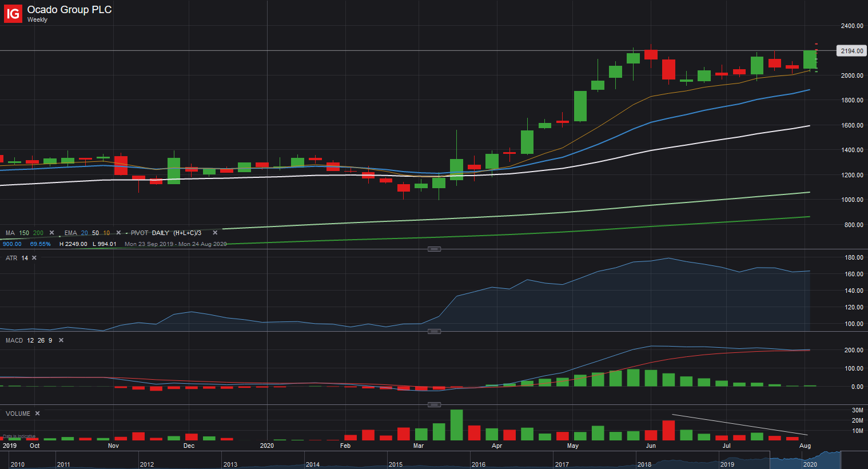The height and width of the screenshot is (469, 868).
Task: Remove the EMA 20 50 10 indicator
Action: [x=118, y=233]
